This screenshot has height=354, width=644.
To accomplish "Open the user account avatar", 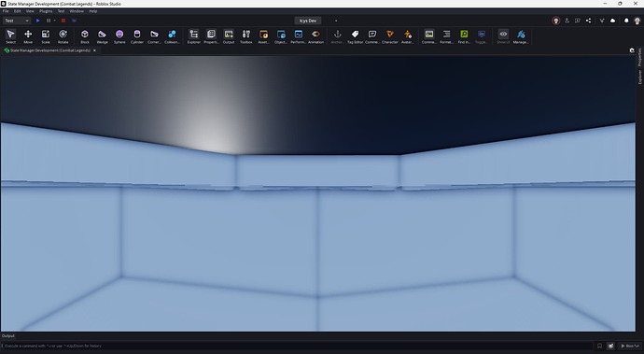I will (x=637, y=21).
